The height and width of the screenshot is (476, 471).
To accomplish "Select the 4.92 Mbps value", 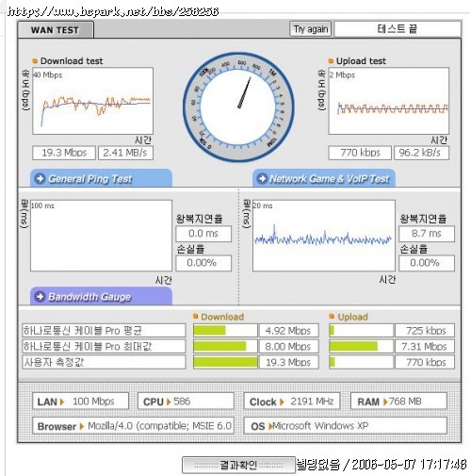I will coord(288,331).
